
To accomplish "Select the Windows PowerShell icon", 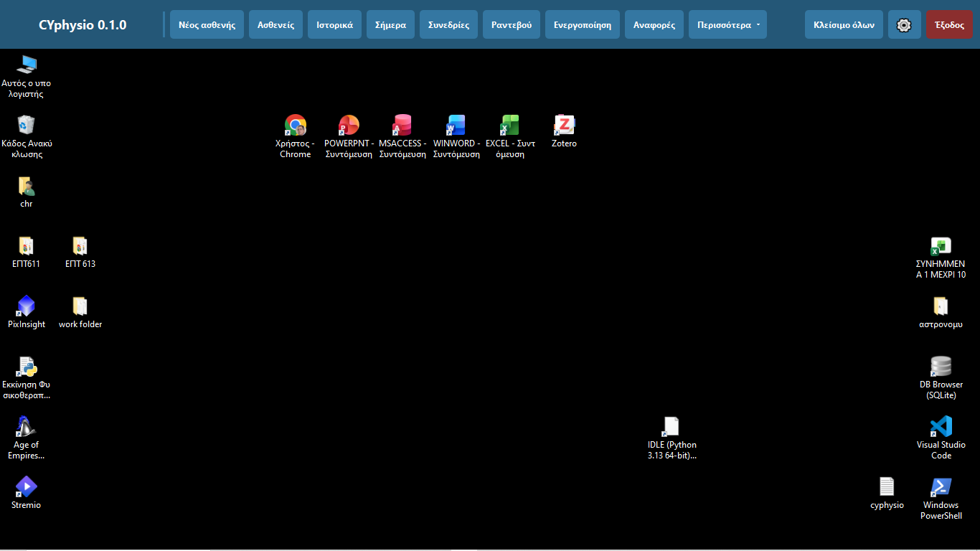I will point(941,487).
